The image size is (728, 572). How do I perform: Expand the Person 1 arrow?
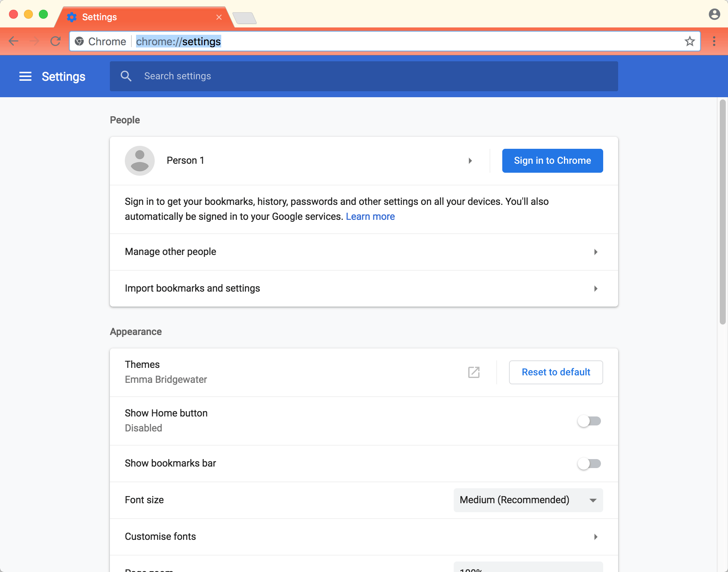pyautogui.click(x=470, y=161)
